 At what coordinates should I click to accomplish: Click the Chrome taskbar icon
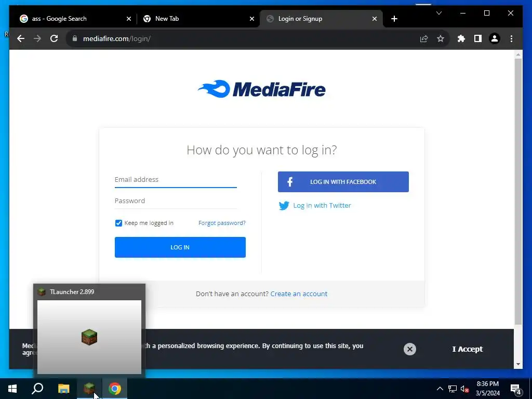pyautogui.click(x=115, y=389)
